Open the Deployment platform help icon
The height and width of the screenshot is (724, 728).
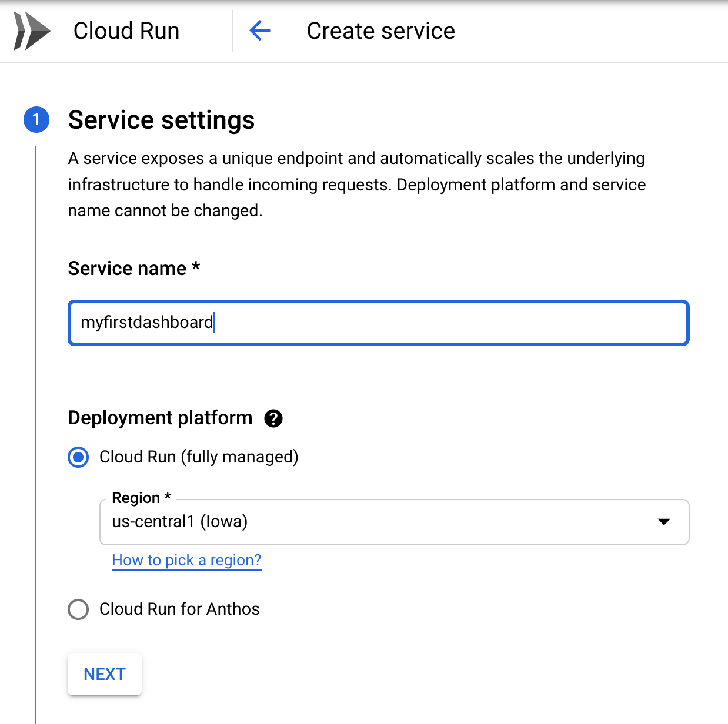[273, 418]
